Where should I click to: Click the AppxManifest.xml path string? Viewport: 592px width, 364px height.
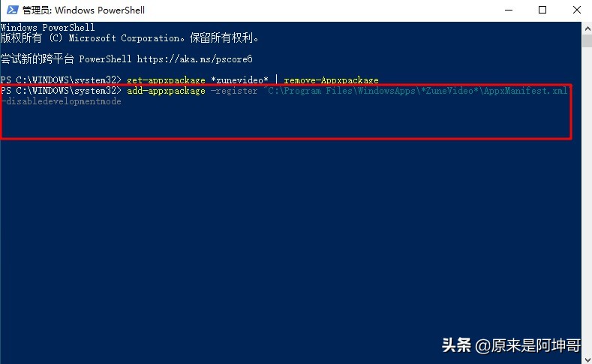click(x=417, y=91)
